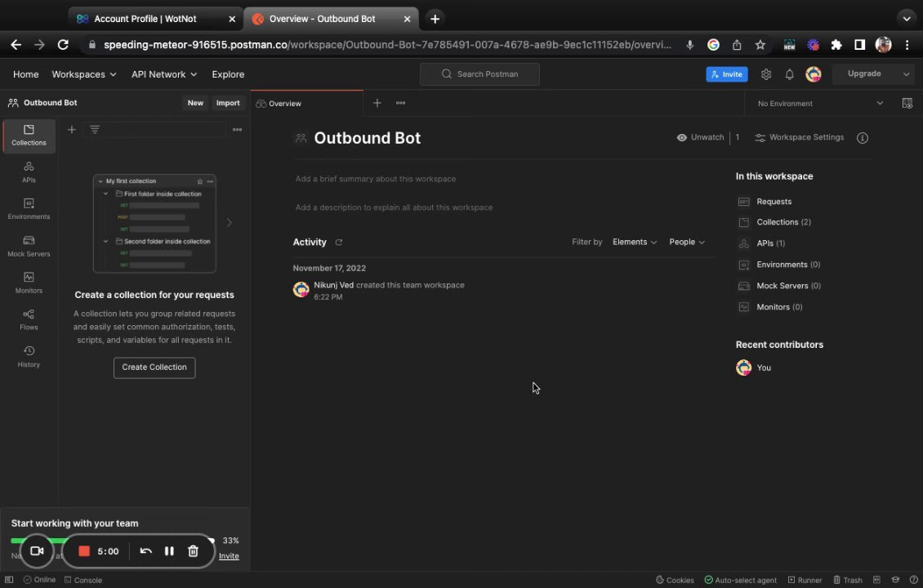Refresh the Activity feed
Image resolution: width=923 pixels, height=588 pixels.
(338, 242)
